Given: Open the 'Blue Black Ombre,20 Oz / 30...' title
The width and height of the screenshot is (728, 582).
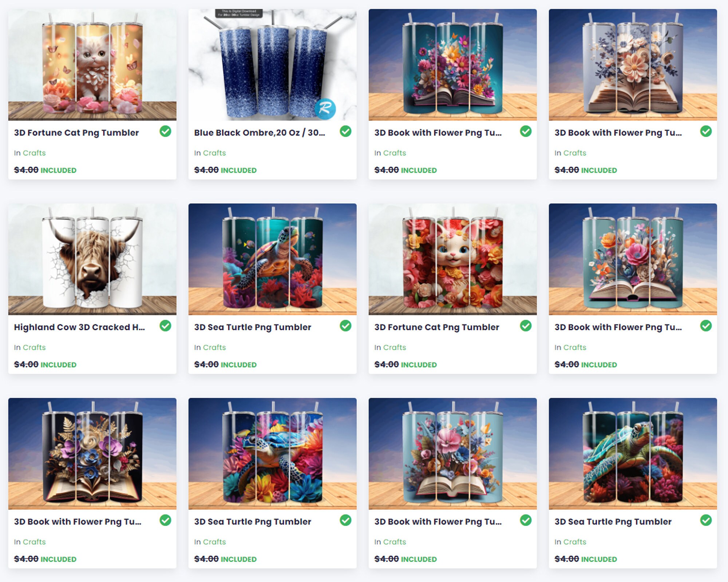Looking at the screenshot, I should 260,133.
